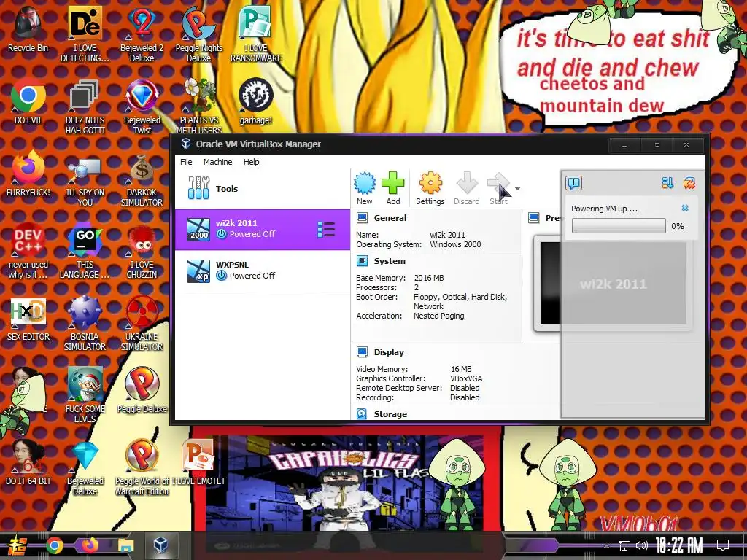Click the green Add machine icon
Image resolution: width=747 pixels, height=560 pixels.
tap(393, 183)
